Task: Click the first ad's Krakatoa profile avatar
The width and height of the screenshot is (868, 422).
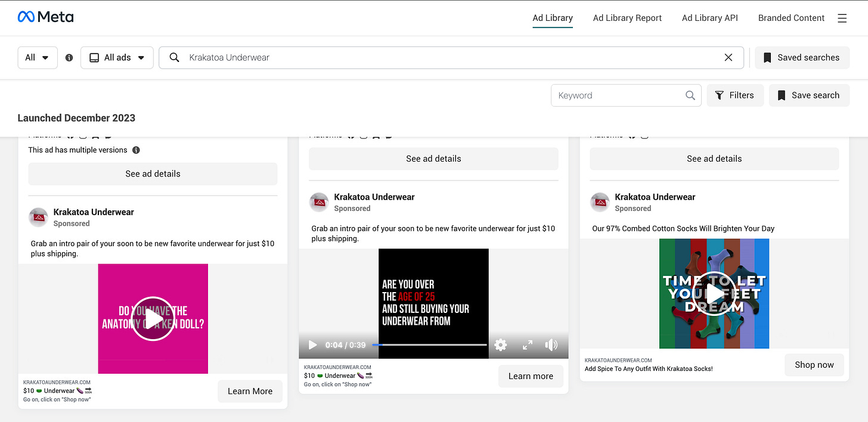Action: click(x=38, y=217)
